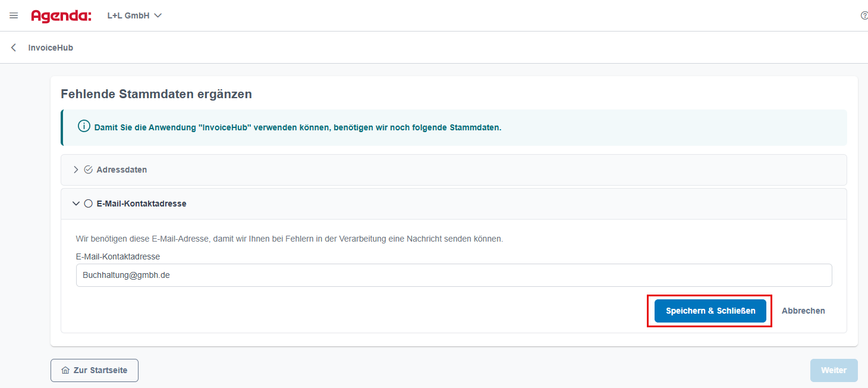Click the Abbrechen button
The image size is (868, 388).
pyautogui.click(x=803, y=311)
